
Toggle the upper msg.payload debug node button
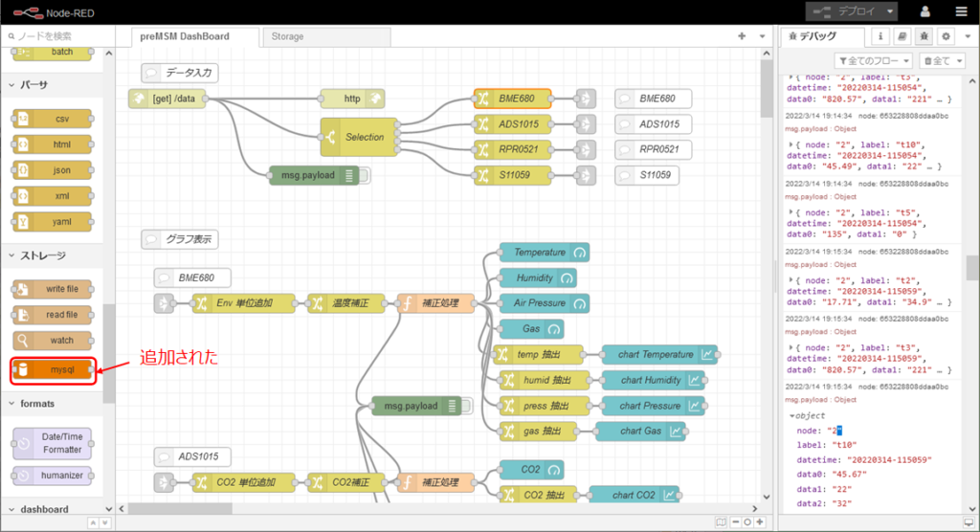tap(364, 176)
